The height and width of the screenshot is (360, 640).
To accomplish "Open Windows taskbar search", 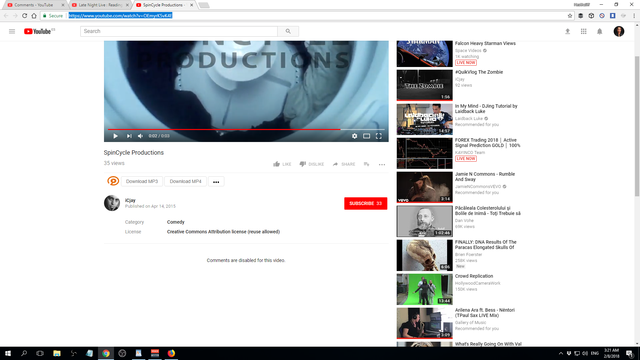I will (x=24, y=353).
